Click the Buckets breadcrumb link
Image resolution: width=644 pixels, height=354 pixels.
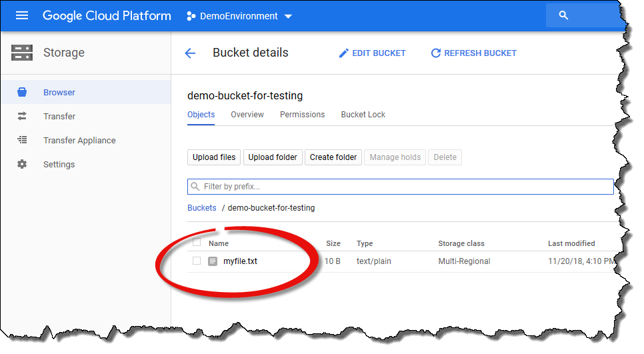coord(201,208)
